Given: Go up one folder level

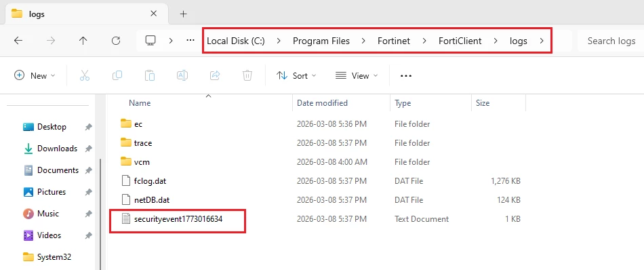Looking at the screenshot, I should coord(83,40).
